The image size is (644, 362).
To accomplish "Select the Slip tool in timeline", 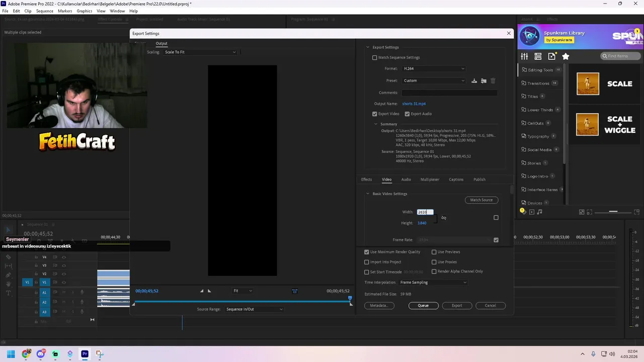I will (x=8, y=265).
